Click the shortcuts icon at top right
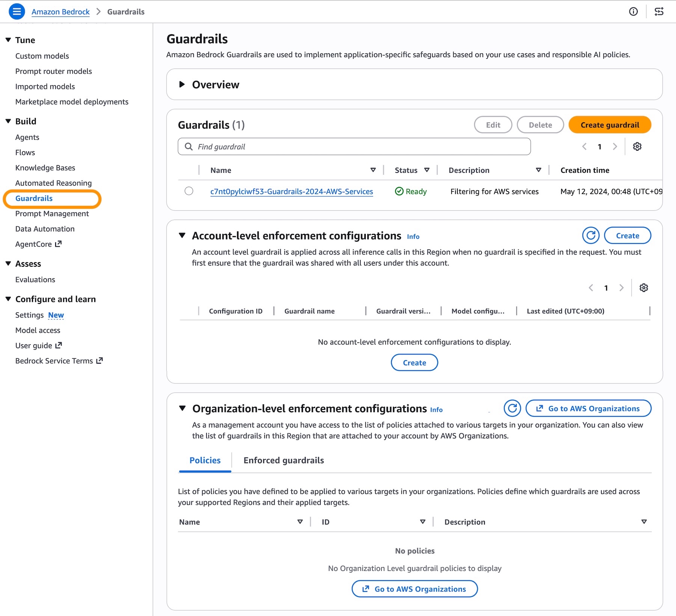Viewport: 676px width, 616px height. 660,12
